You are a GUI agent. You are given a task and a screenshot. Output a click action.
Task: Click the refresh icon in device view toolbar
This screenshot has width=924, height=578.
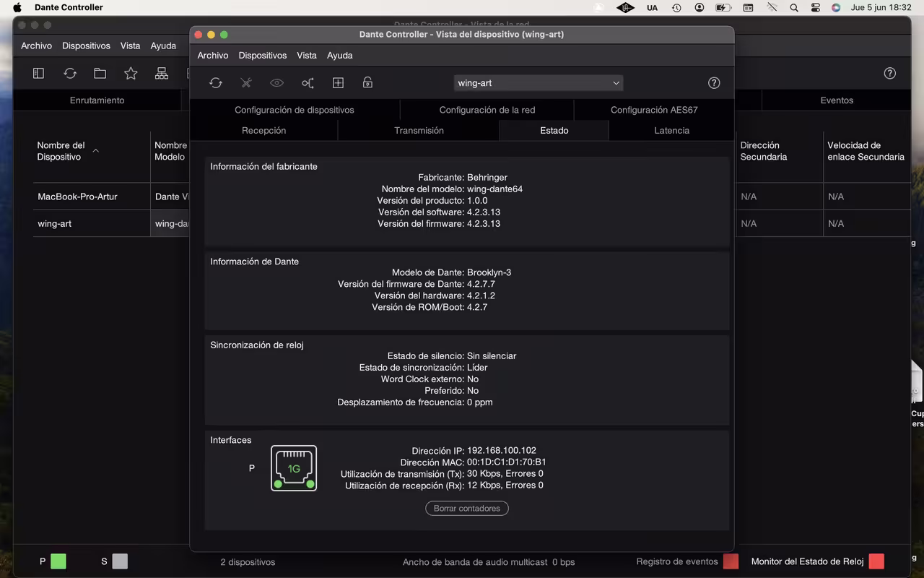216,83
